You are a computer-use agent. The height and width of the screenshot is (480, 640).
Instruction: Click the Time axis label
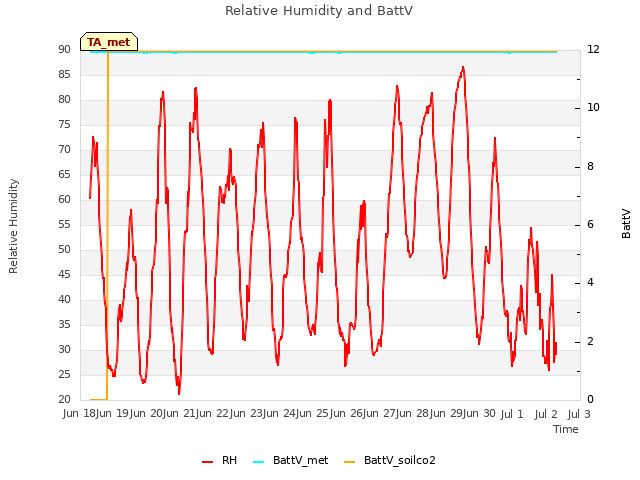pos(566,429)
